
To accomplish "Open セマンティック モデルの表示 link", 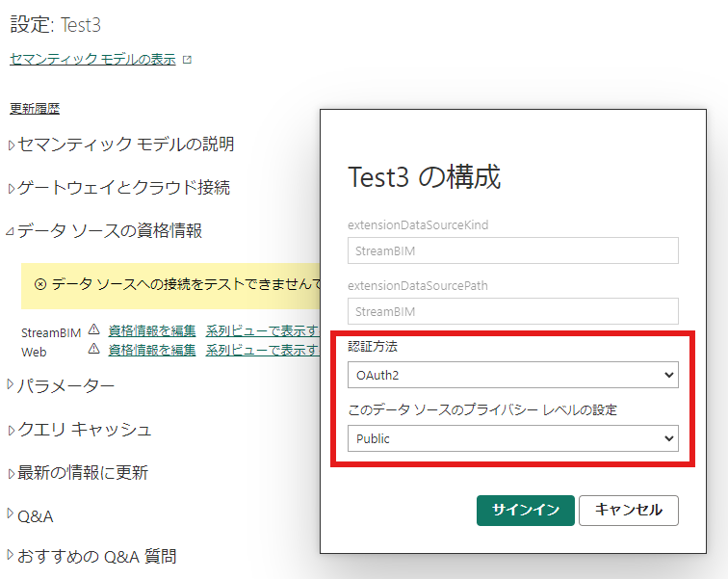I will coord(92,59).
